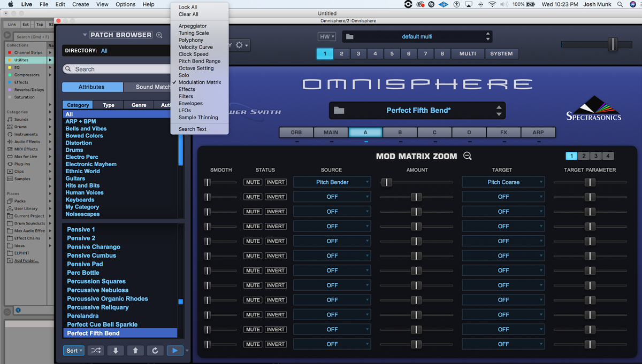Click the Max for Live icon in Live's browser
This screenshot has width=642, height=364.
coord(10,157)
